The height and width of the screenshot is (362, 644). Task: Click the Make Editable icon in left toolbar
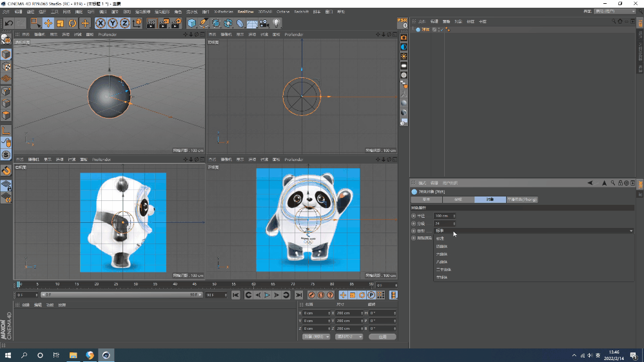coord(6,39)
